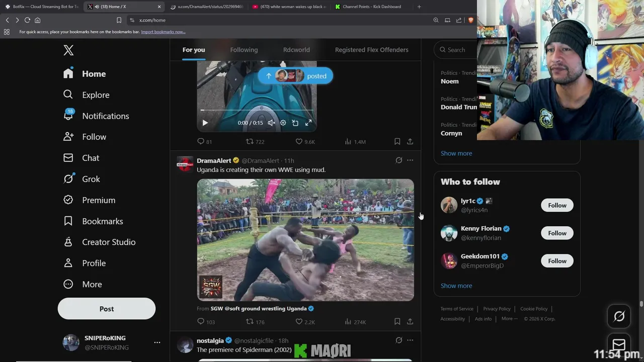
Task: Click Grok icon on DramaAlert post
Action: tap(398, 160)
